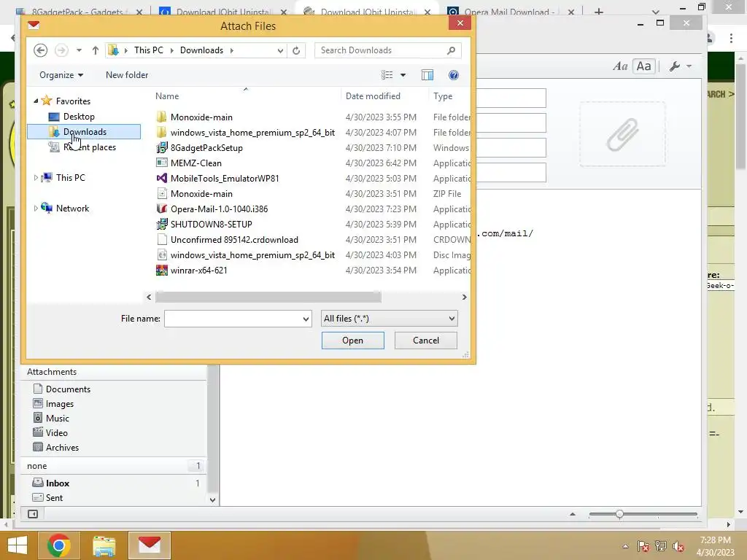Go up one folder level with the up arrow

click(96, 50)
